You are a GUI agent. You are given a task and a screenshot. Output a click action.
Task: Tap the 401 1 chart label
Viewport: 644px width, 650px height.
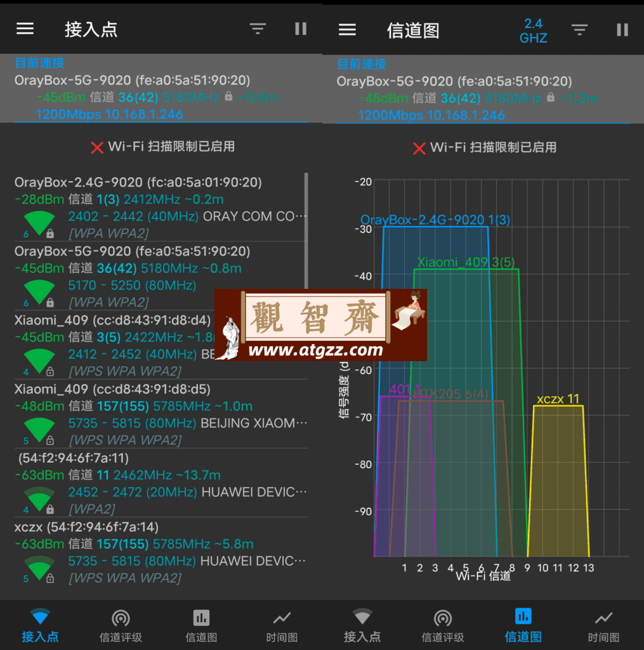404,389
